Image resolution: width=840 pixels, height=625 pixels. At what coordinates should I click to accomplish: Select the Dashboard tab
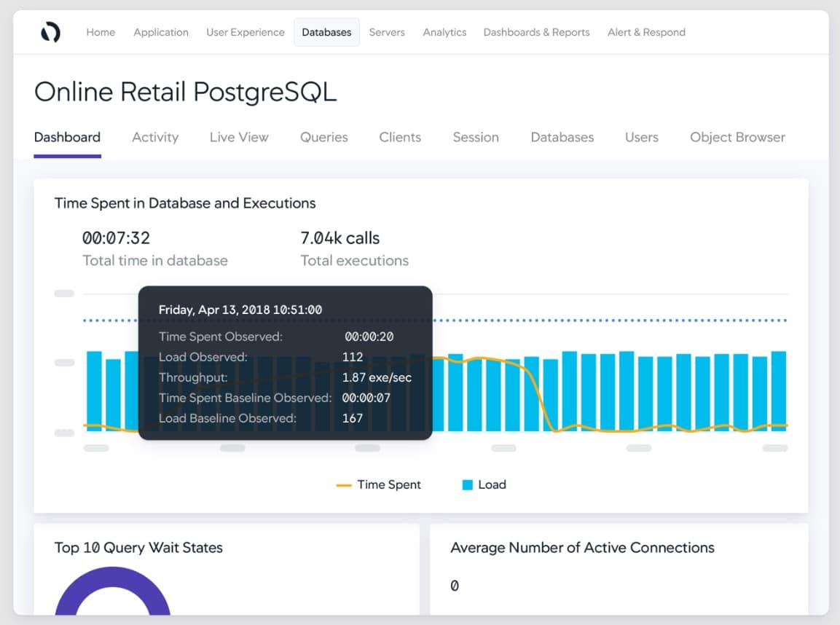pyautogui.click(x=67, y=138)
